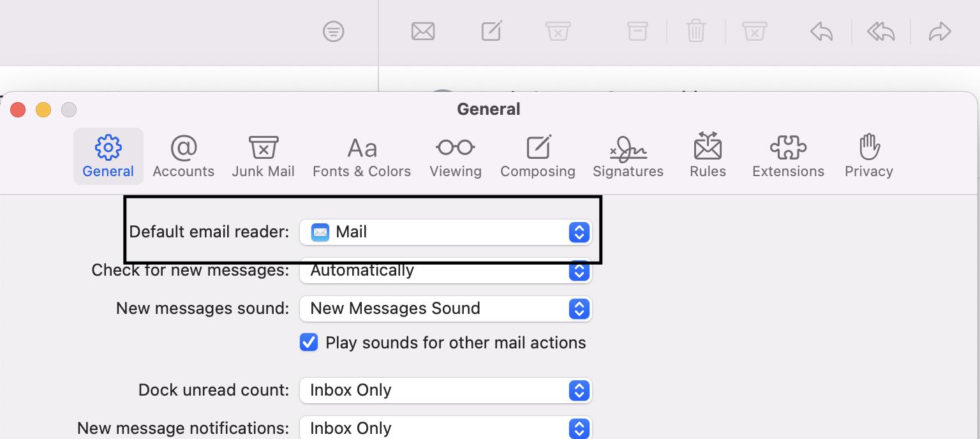Open the Extensions puzzle-piece tab
This screenshot has height=439, width=980.
click(x=789, y=156)
